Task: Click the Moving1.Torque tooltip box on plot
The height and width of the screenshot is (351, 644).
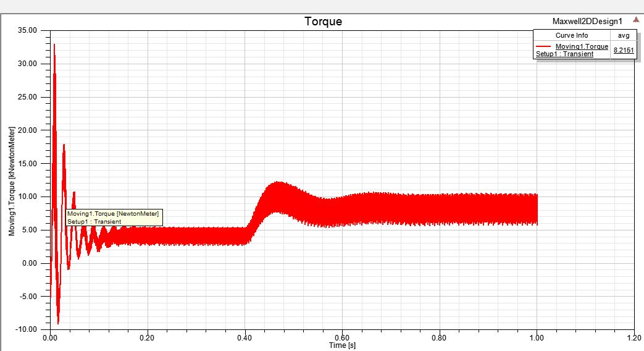Action: click(114, 218)
